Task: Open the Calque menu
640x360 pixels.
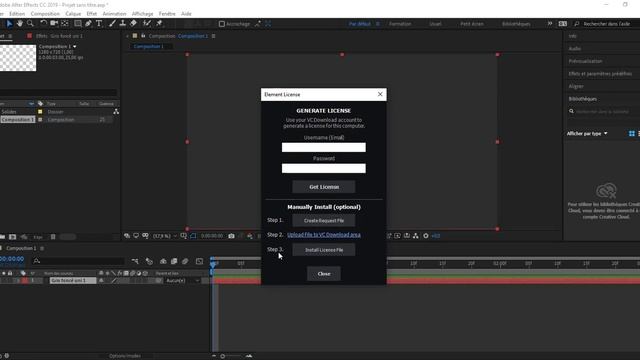Action: [73, 13]
